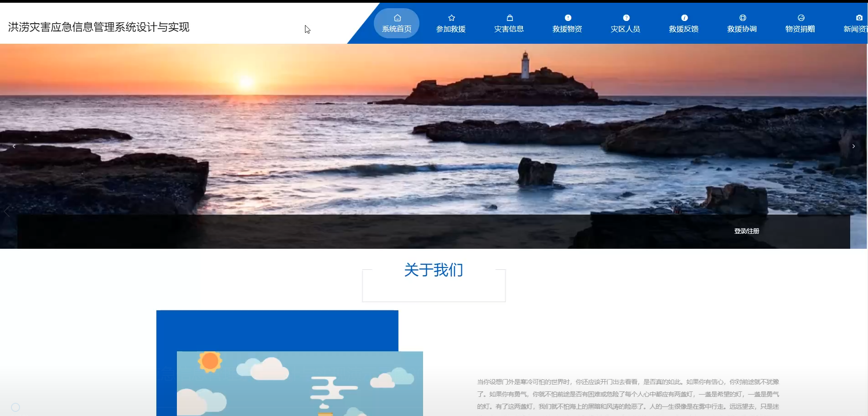Click the question mark icon above 灾区人员

point(625,17)
